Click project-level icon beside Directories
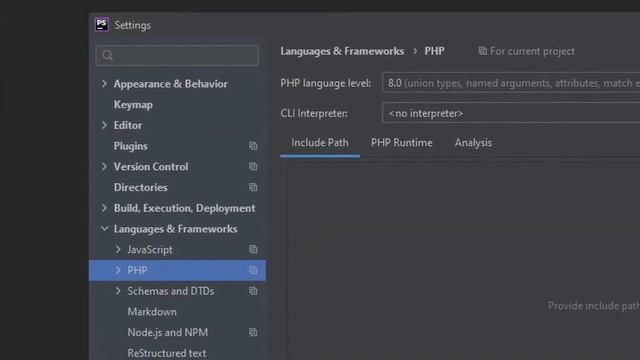This screenshot has width=640, height=360. coord(253,187)
